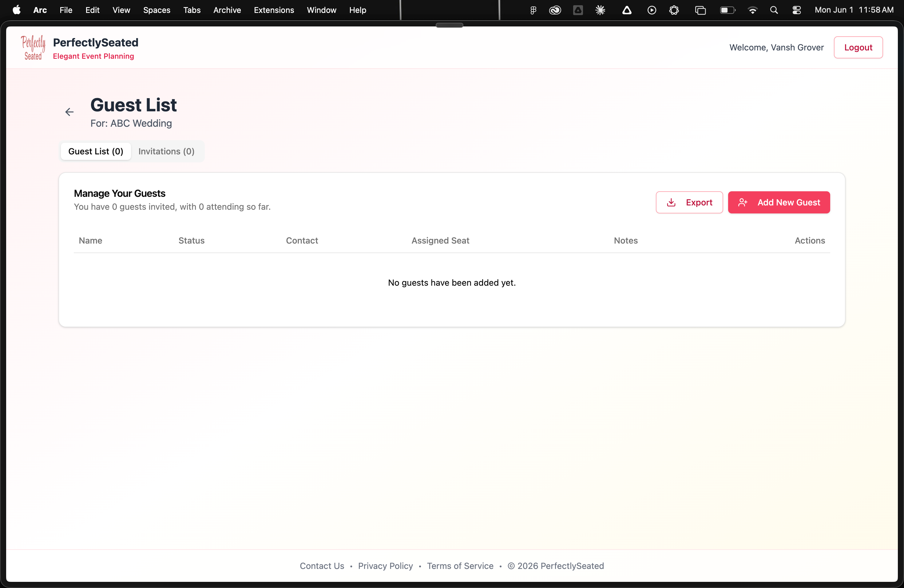
Task: Open the File menu
Action: [x=66, y=10]
